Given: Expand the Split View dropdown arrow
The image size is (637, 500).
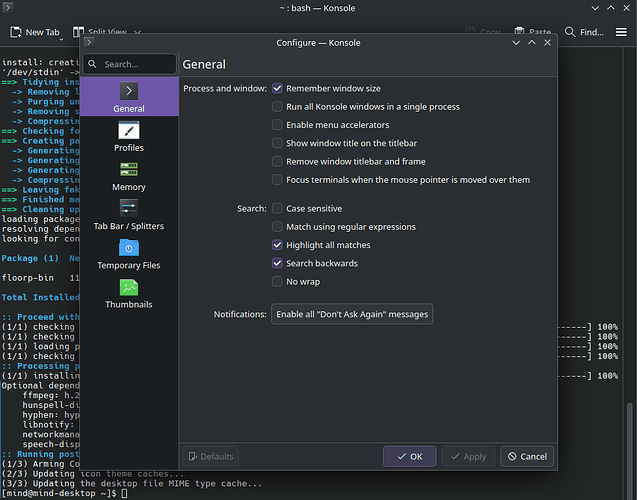Looking at the screenshot, I should [137, 32].
